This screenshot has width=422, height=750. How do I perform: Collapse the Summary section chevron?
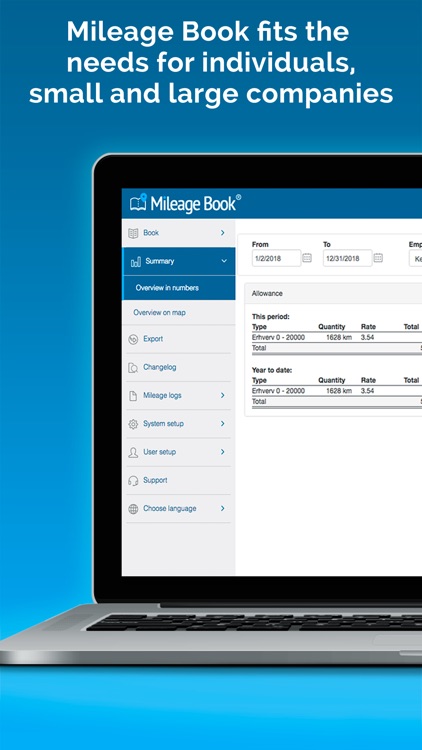click(x=223, y=261)
